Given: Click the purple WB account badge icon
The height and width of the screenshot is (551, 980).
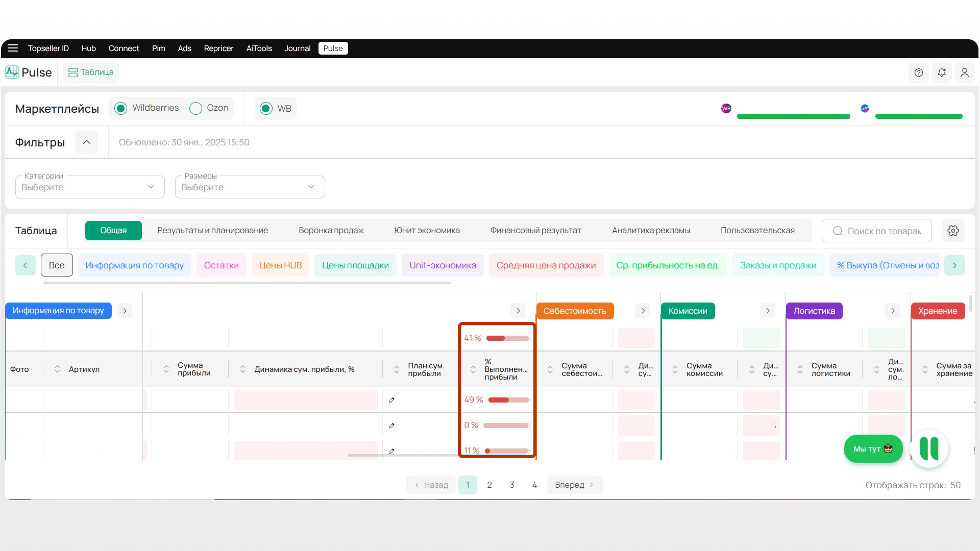Looking at the screenshot, I should [726, 108].
